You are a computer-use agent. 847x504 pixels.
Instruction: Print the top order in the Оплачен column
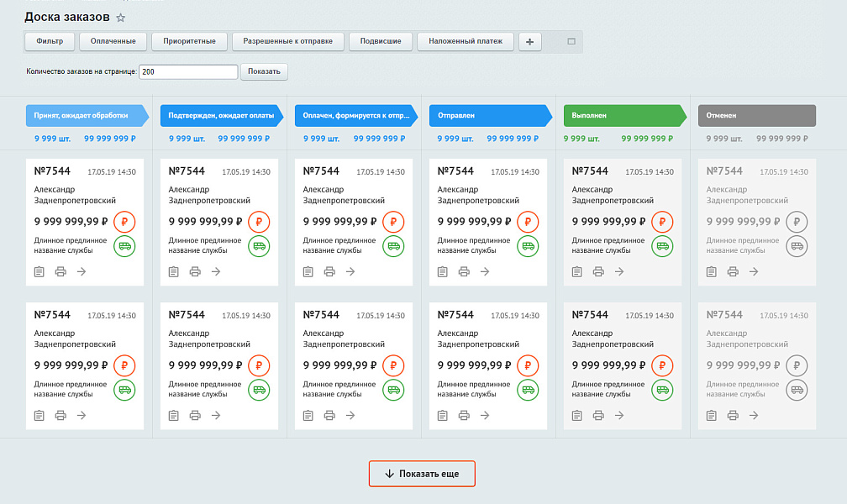(x=329, y=271)
